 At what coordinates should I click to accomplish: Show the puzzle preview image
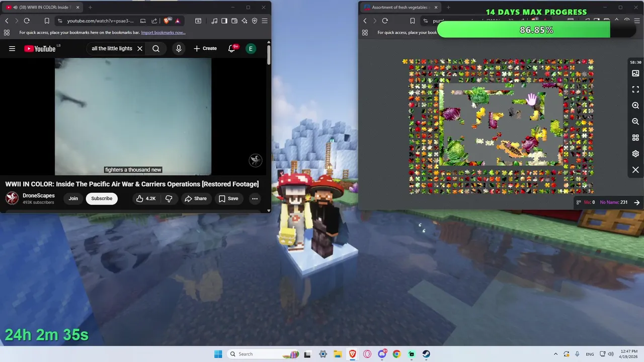click(x=635, y=73)
